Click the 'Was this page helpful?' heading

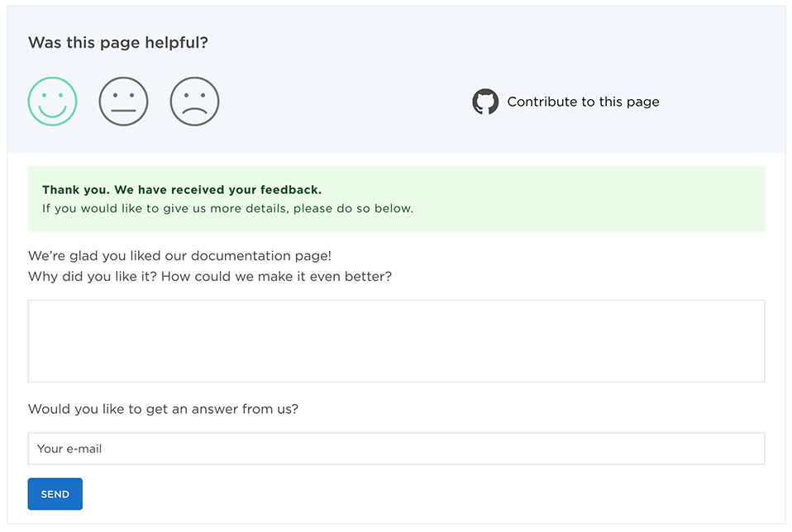click(117, 42)
